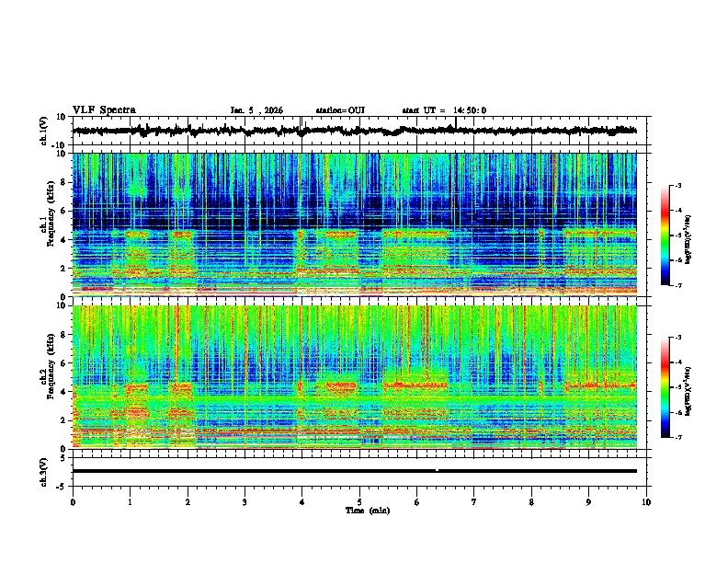The image size is (728, 563).
Task: Select the "start UT = 14:50:0" text
Action: click(444, 110)
